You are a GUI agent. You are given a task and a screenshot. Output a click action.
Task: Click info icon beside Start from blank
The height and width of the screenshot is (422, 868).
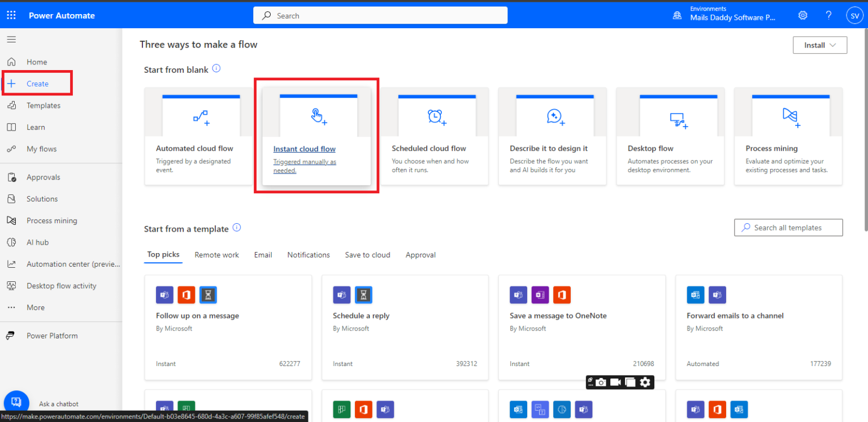pos(216,69)
